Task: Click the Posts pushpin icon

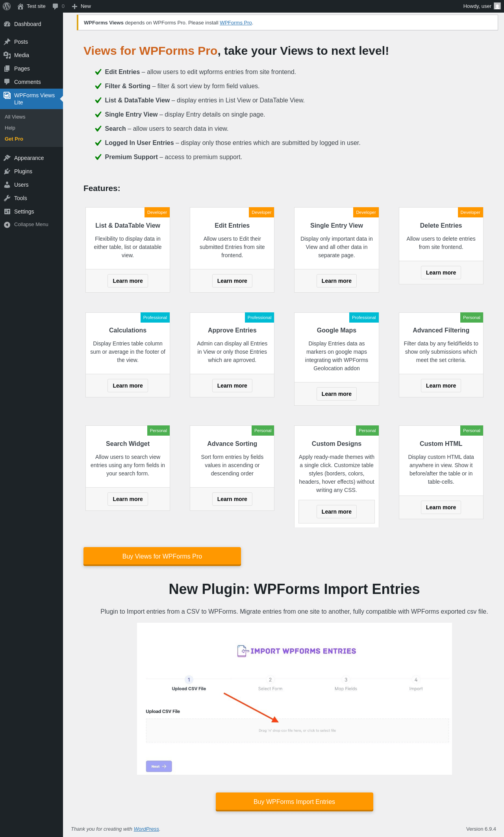Action: [x=7, y=42]
